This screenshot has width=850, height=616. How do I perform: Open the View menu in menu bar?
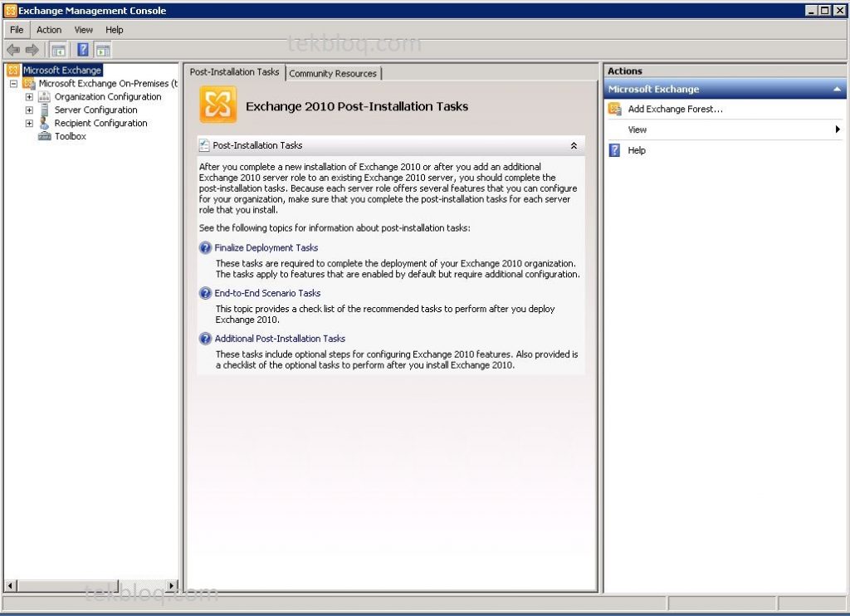click(84, 30)
